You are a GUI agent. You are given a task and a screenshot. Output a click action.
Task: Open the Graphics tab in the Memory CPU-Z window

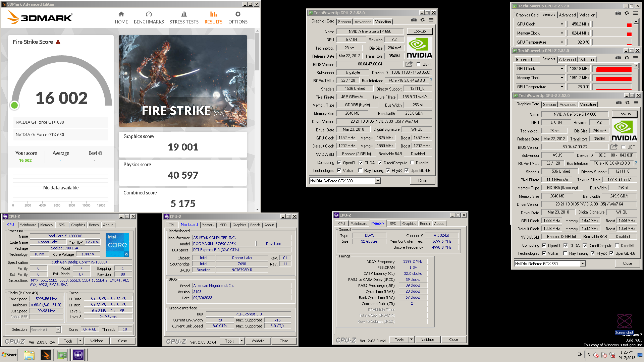pos(409,224)
